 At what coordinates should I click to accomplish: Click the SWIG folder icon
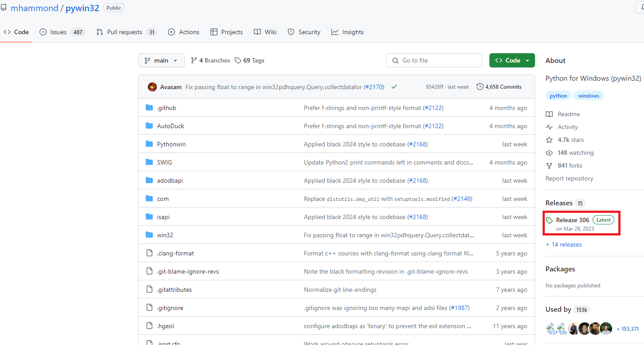pos(149,162)
